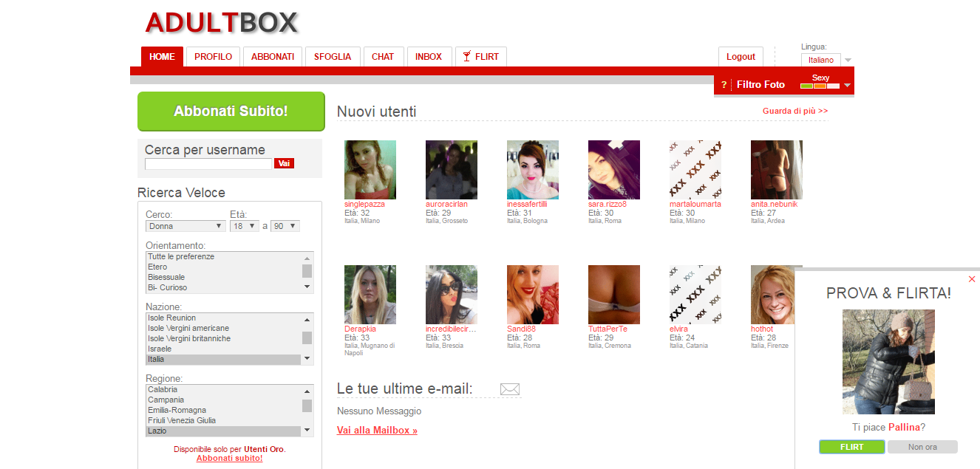The image size is (980, 469).
Task: Close the Prova & Flirta popup
Action: point(972,279)
